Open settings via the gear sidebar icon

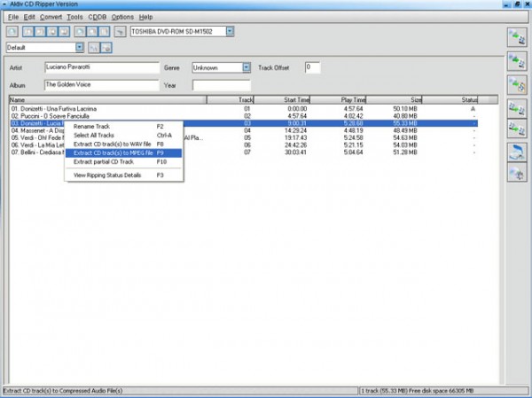(x=514, y=175)
